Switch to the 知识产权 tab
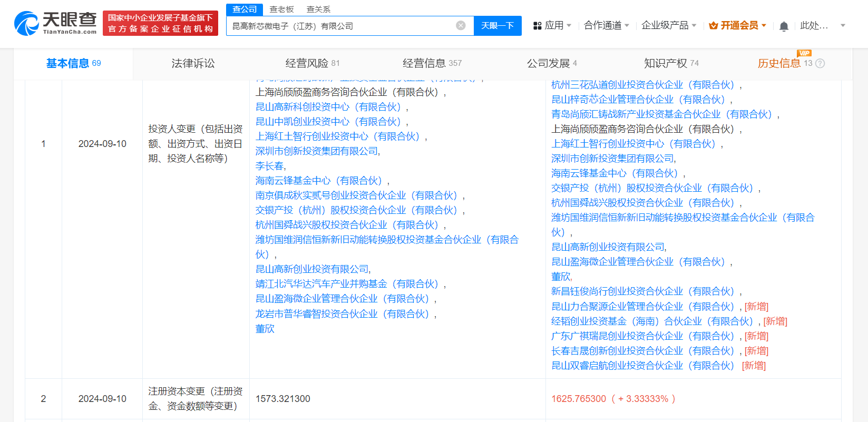This screenshot has height=422, width=868. tap(671, 64)
